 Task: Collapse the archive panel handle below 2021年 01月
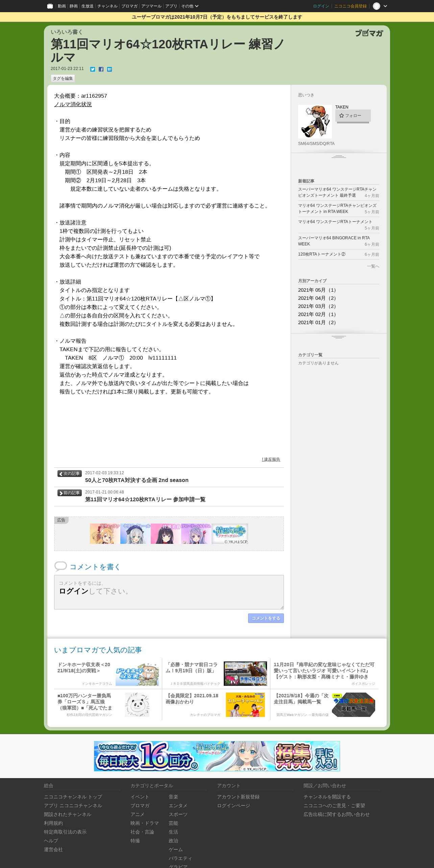pos(339,337)
